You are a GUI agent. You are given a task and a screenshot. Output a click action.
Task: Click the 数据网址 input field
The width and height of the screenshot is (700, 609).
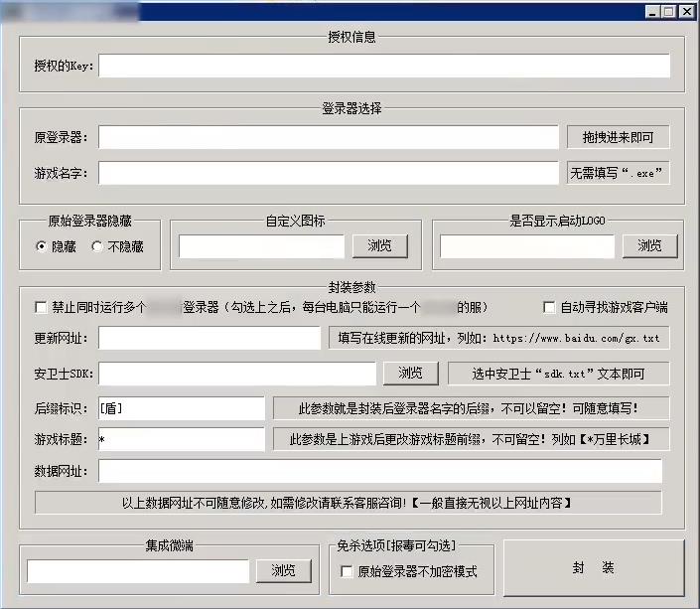click(x=379, y=471)
